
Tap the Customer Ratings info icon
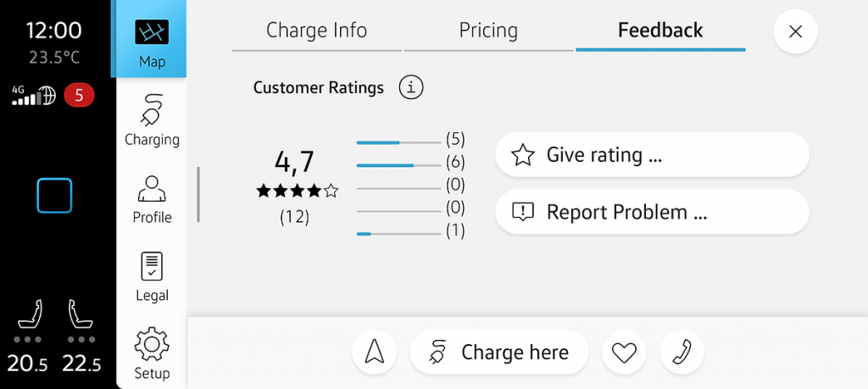point(411,87)
